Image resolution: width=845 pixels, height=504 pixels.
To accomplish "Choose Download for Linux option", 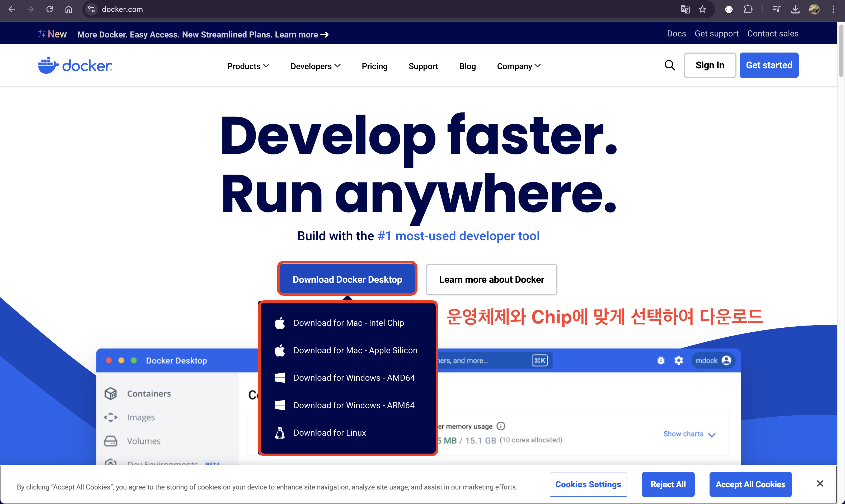I will (x=330, y=433).
